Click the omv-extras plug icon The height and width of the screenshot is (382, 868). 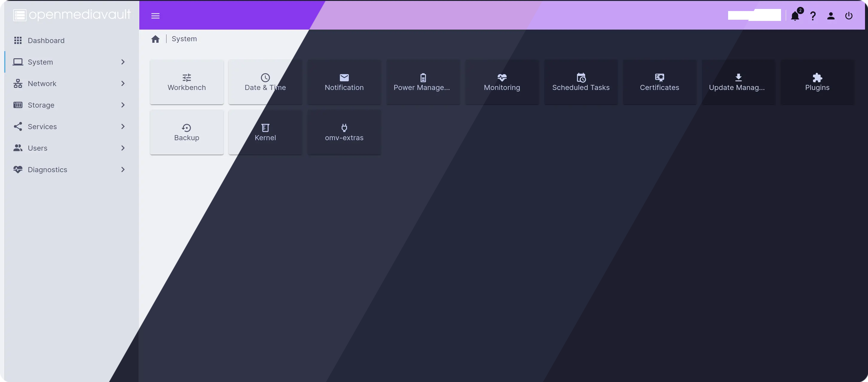click(344, 128)
